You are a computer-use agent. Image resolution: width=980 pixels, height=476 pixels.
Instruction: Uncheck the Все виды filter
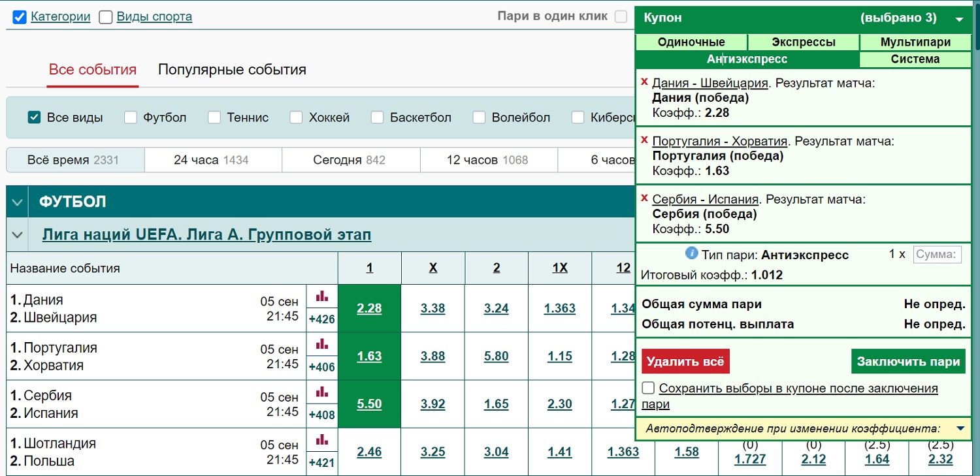35,118
